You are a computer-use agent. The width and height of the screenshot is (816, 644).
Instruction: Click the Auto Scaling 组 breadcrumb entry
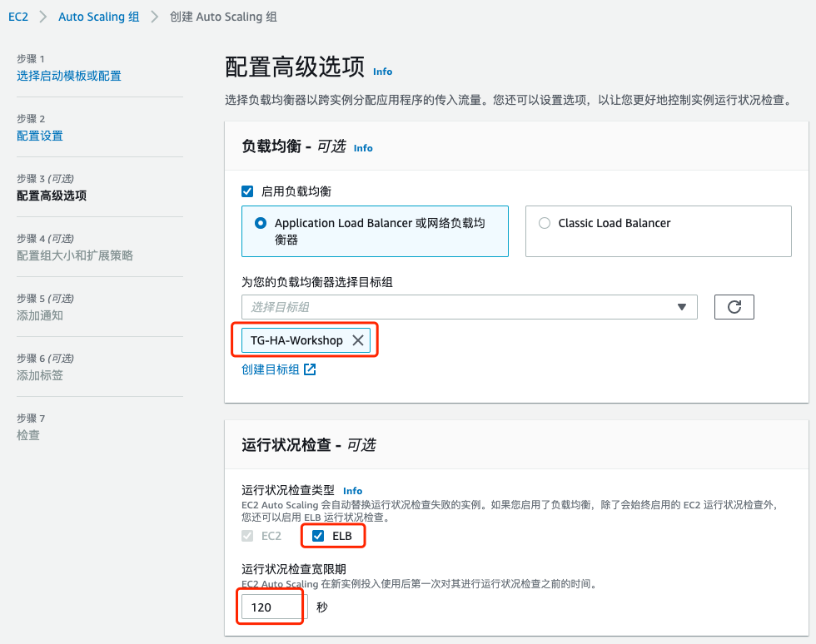[x=98, y=16]
